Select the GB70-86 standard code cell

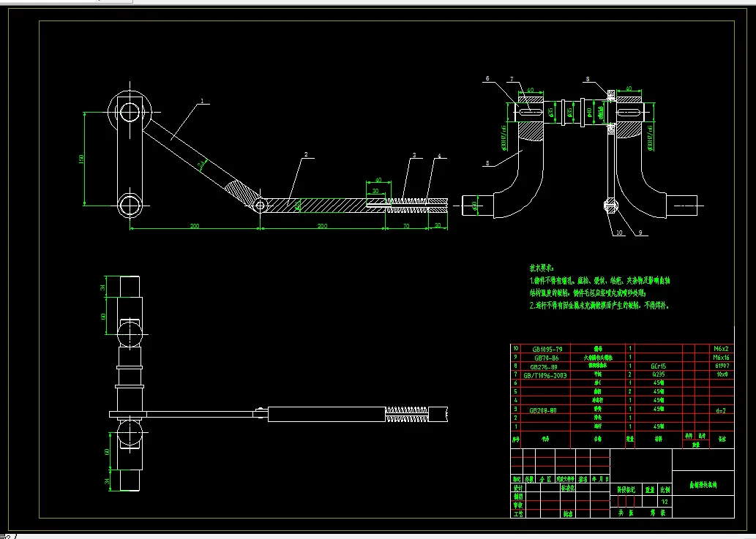pyautogui.click(x=546, y=358)
